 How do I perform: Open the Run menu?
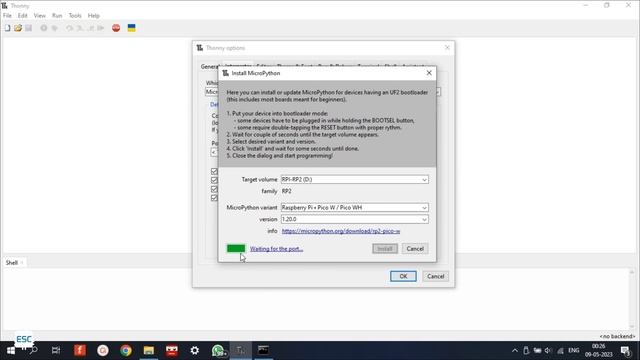click(57, 16)
